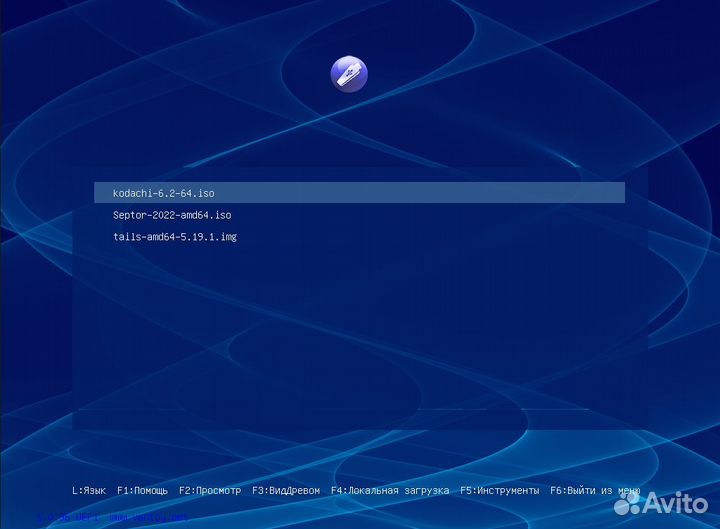Screen dimensions: 720x529
Task: Click the Ventoy USB drive logo
Action: click(x=349, y=74)
